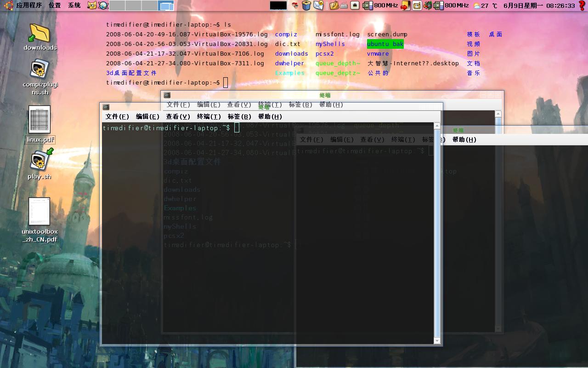This screenshot has width=588, height=368.
Task: Click 'dwhelper' in desktop ls output
Action: [x=290, y=63]
